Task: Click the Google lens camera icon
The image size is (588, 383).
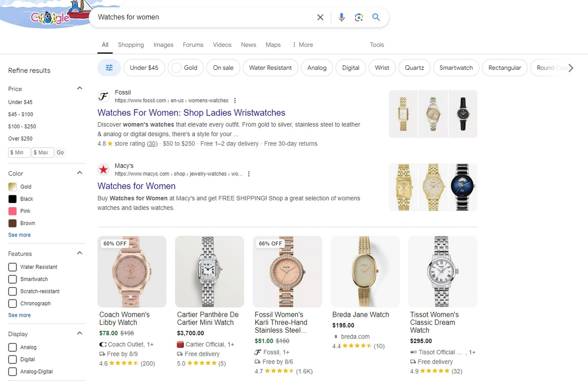Action: tap(359, 17)
